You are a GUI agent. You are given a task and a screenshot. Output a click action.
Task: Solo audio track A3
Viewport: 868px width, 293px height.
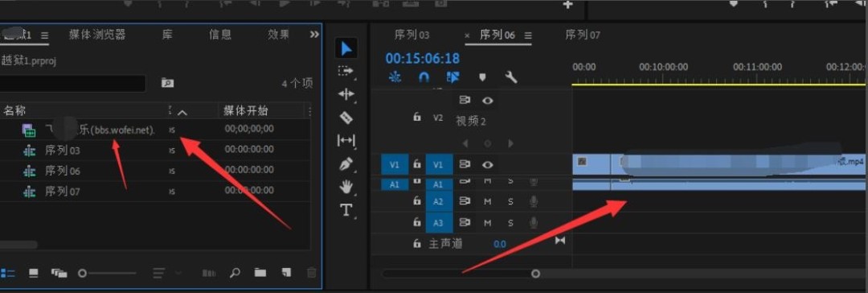[510, 222]
